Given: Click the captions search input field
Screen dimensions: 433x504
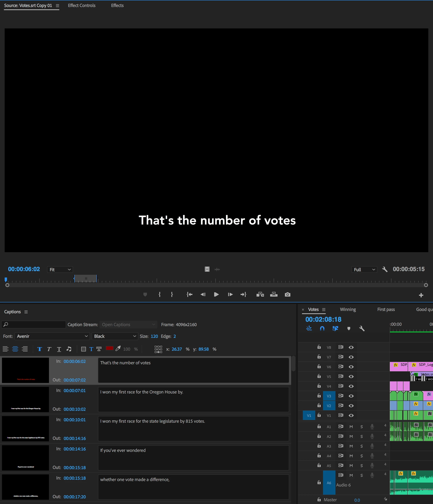Looking at the screenshot, I should [x=34, y=325].
